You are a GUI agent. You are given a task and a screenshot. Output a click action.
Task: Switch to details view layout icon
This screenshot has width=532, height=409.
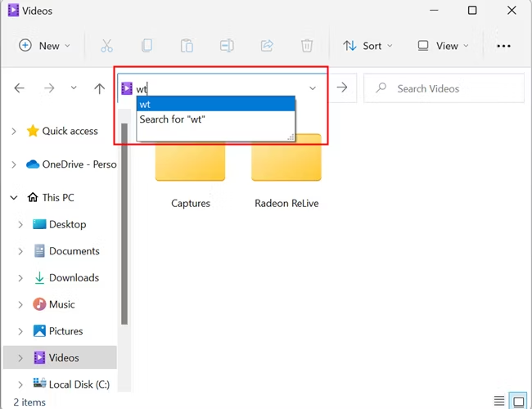pyautogui.click(x=498, y=402)
